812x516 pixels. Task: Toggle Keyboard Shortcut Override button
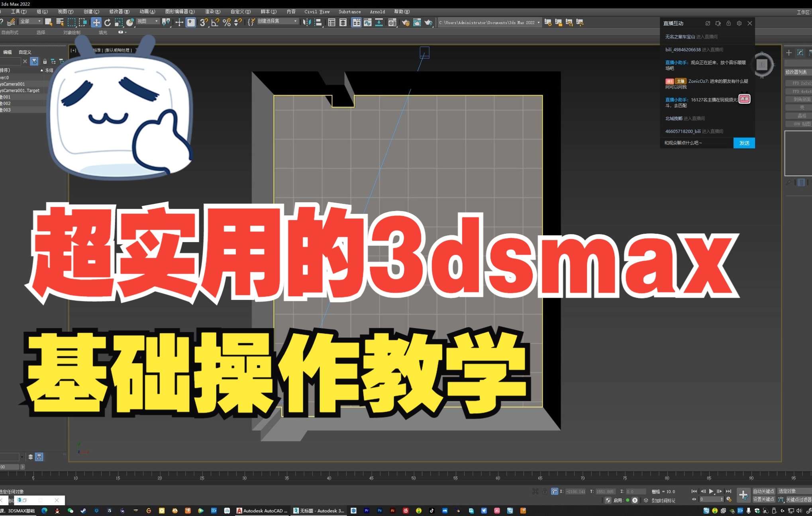point(191,22)
